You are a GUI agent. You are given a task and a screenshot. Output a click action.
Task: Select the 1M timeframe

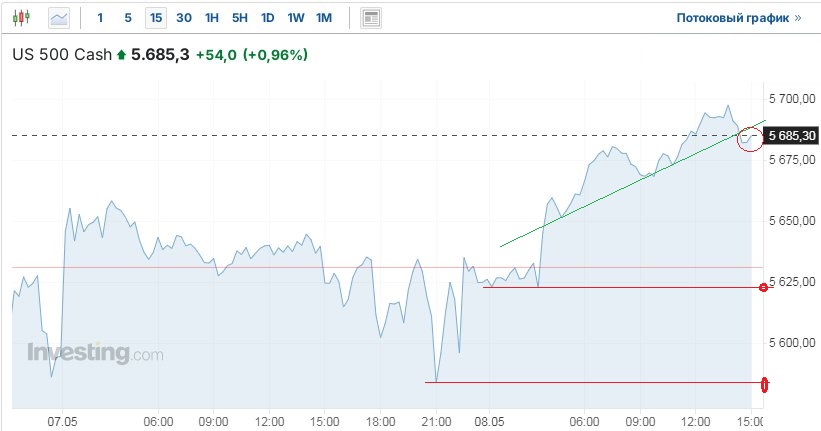click(324, 18)
